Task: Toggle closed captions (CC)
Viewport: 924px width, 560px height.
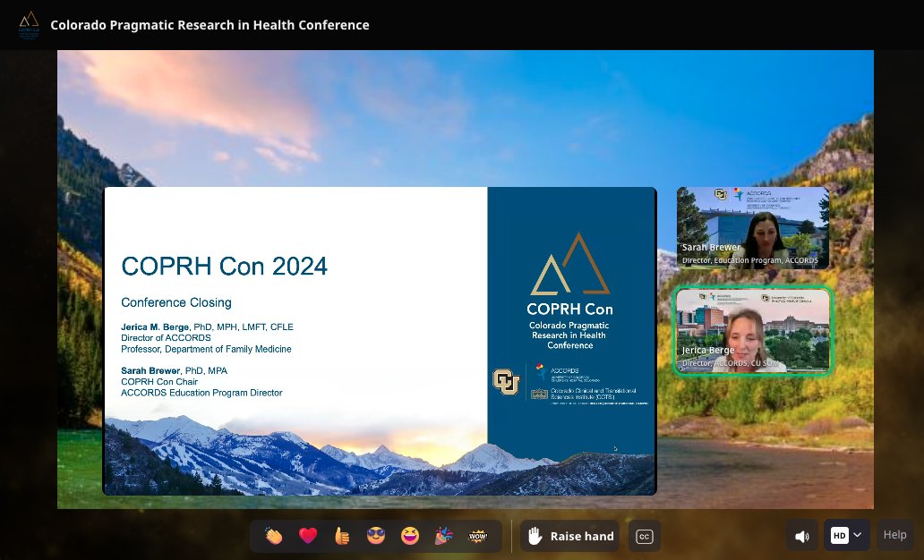Action: [644, 536]
